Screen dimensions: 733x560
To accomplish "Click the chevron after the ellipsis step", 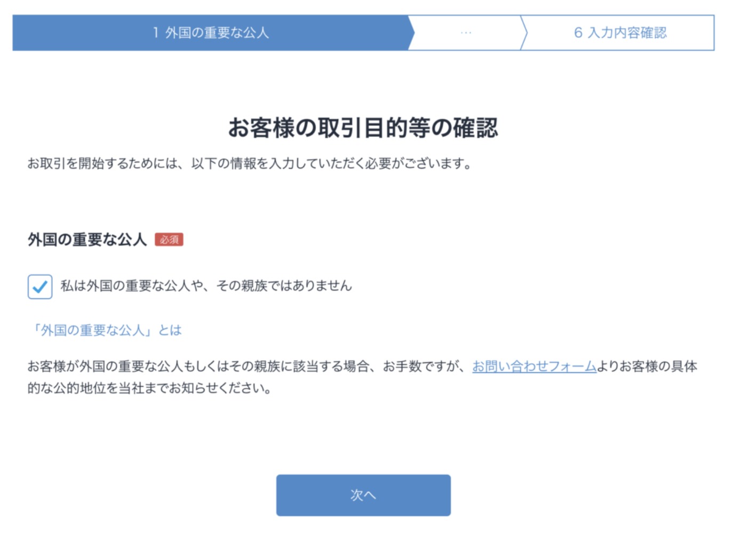I will click(x=524, y=33).
